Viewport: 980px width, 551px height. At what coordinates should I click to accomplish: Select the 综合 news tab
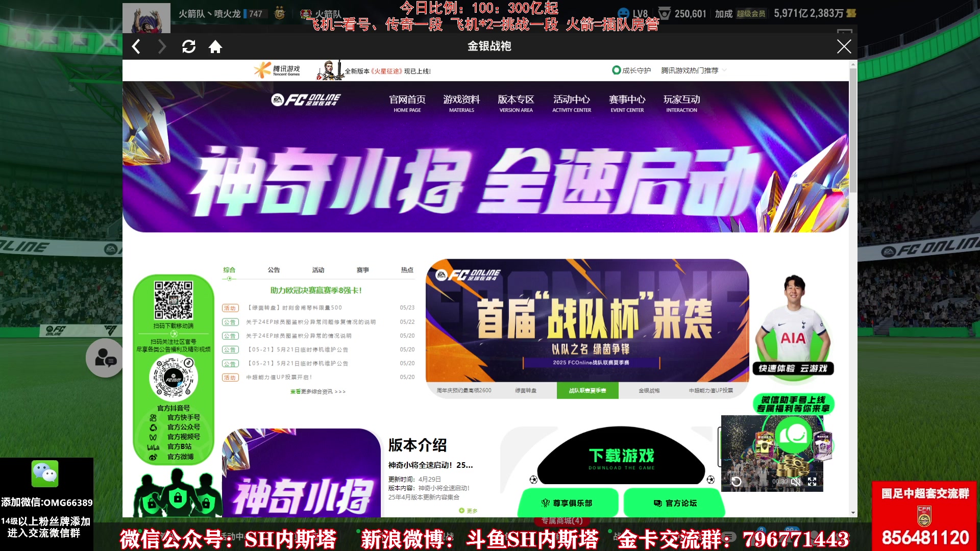229,270
